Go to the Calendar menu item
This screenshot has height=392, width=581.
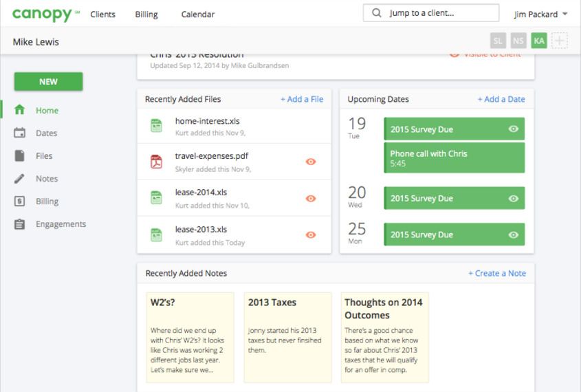pyautogui.click(x=197, y=14)
